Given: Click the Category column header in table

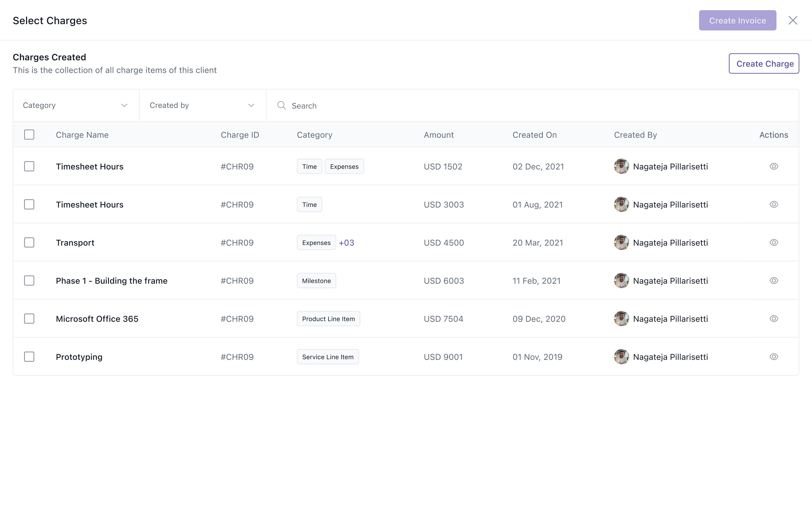Looking at the screenshot, I should tap(314, 135).
